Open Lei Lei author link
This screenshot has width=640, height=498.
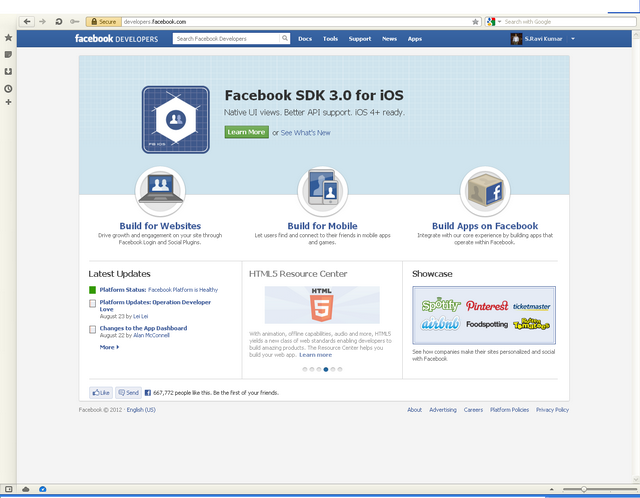(x=141, y=316)
